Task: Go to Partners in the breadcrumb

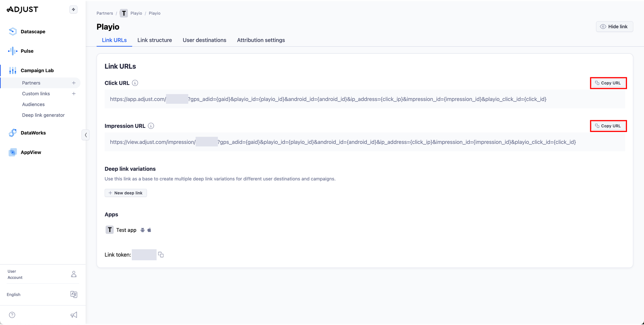Action: tap(105, 13)
